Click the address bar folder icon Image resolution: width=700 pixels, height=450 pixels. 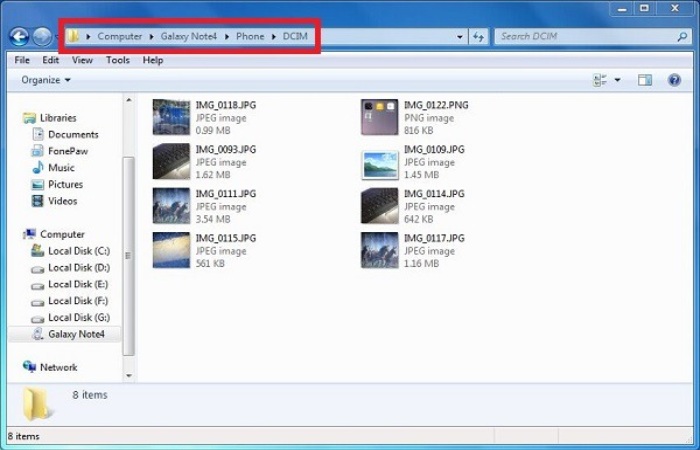(x=74, y=36)
